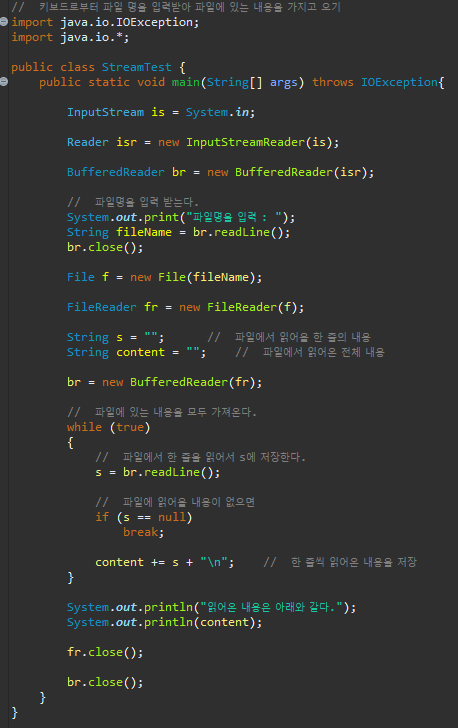The height and width of the screenshot is (728, 458).
Task: Click comment "파일에서 읽어온 전체 내용"
Action: tap(324, 352)
